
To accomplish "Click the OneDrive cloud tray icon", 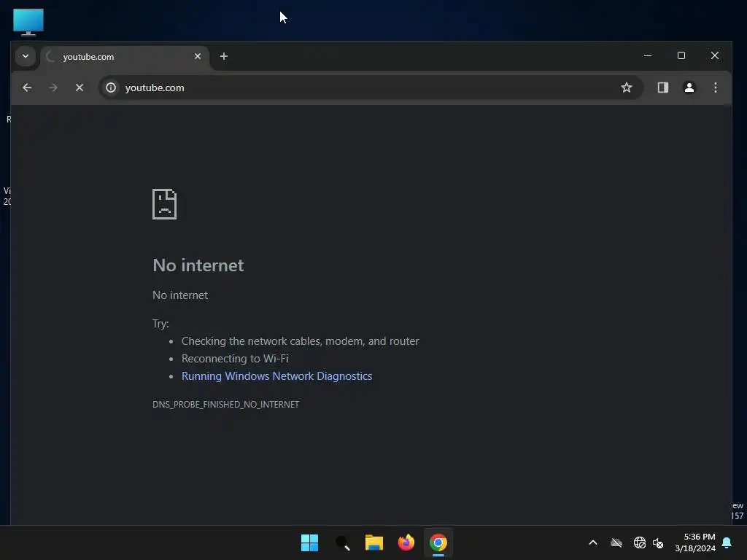I will 616,542.
